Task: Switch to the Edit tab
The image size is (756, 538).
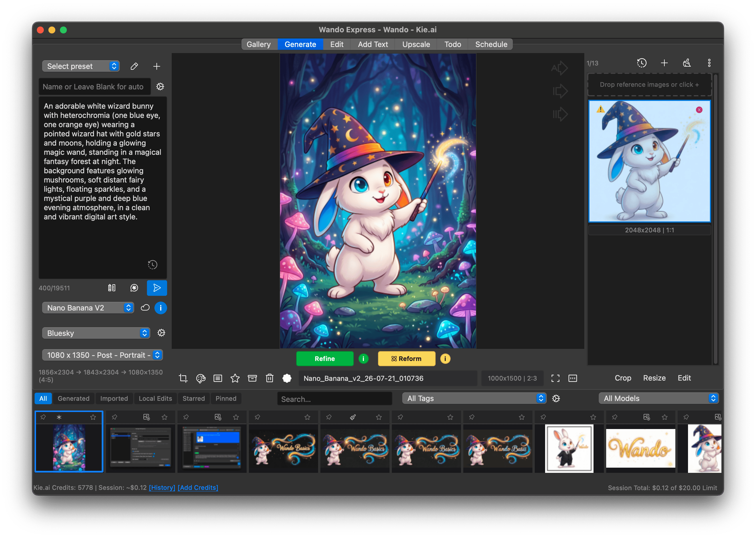Action: 337,44
